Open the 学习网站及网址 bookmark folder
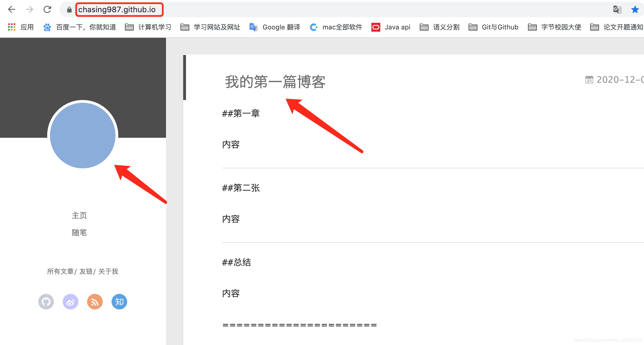 (210, 27)
